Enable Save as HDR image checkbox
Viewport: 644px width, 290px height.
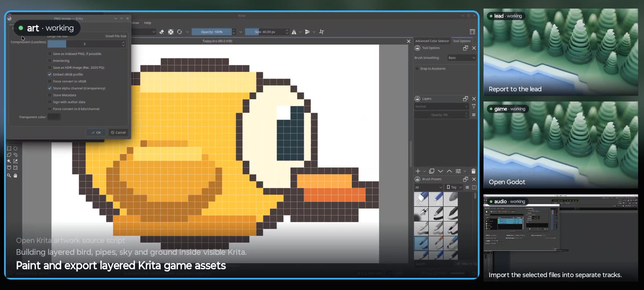tap(50, 67)
